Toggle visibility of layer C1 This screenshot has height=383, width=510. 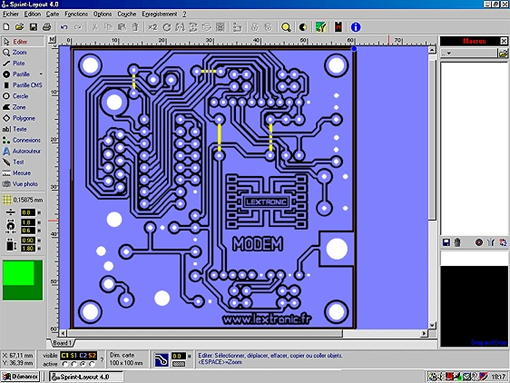(x=64, y=356)
